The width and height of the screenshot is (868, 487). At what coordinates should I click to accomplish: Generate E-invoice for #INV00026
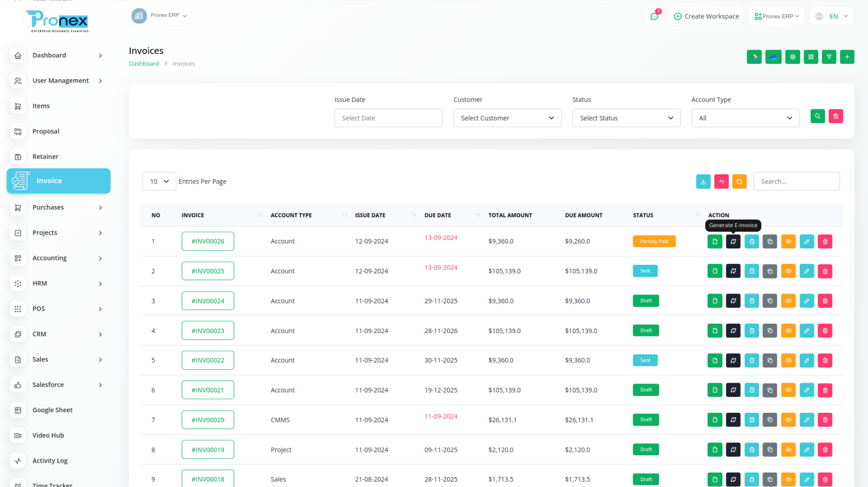(733, 242)
